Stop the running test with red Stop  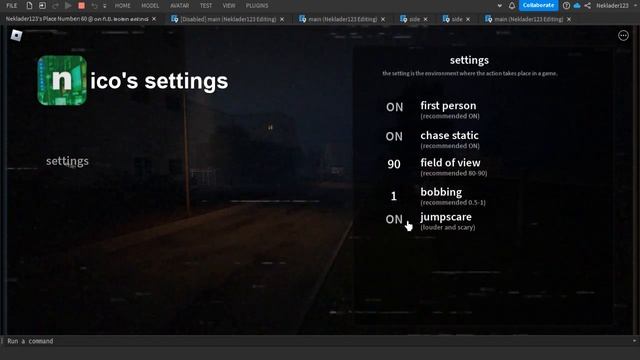[x=81, y=5]
